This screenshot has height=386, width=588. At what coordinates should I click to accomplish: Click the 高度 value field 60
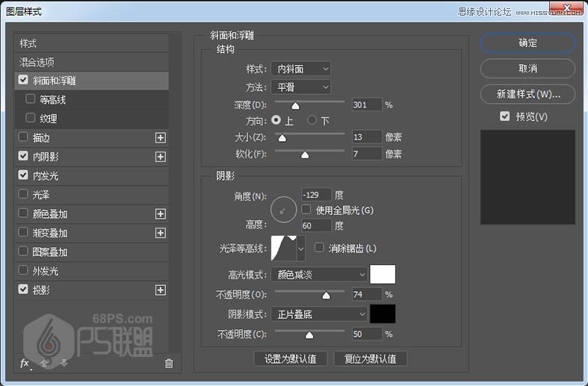[317, 225]
